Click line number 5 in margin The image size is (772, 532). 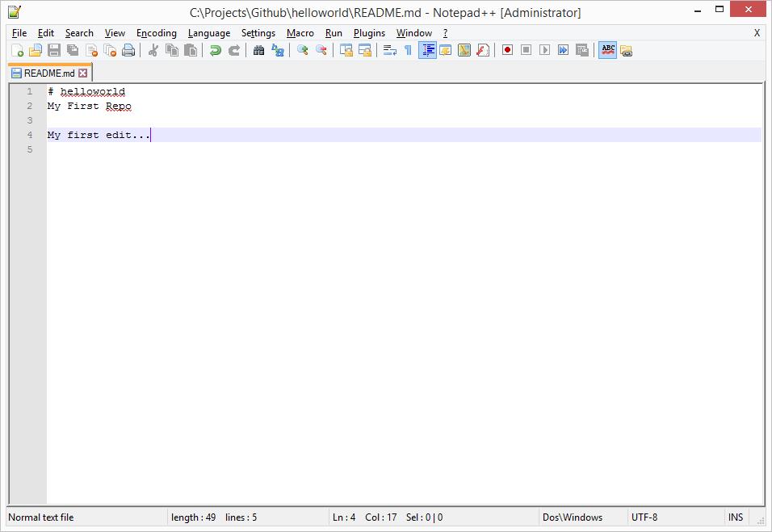click(30, 149)
